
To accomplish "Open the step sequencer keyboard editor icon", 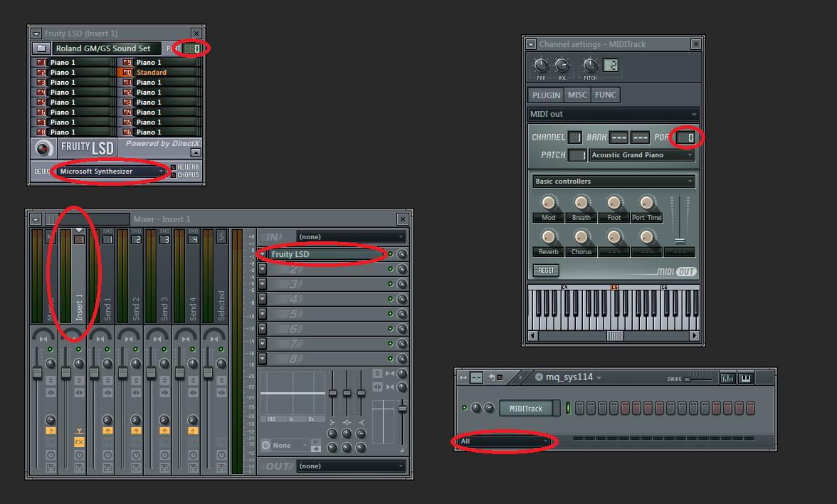I will (746, 379).
